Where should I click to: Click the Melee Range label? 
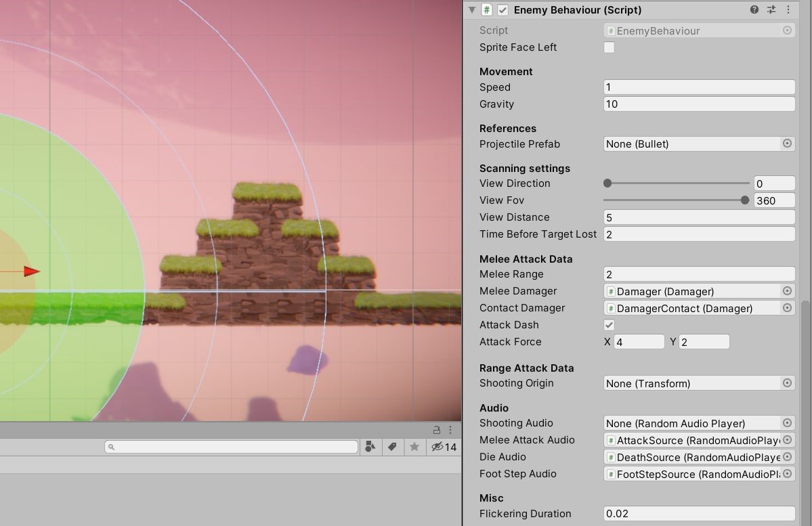tap(511, 274)
